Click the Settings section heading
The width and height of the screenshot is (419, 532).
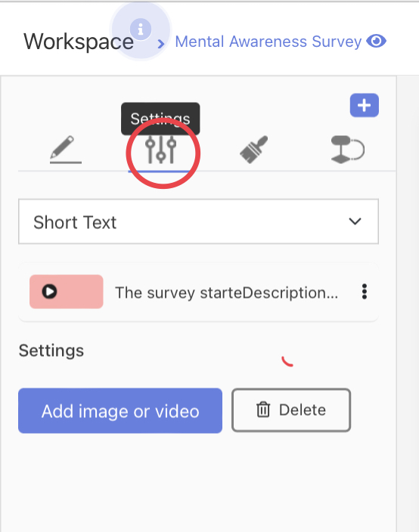pos(51,351)
